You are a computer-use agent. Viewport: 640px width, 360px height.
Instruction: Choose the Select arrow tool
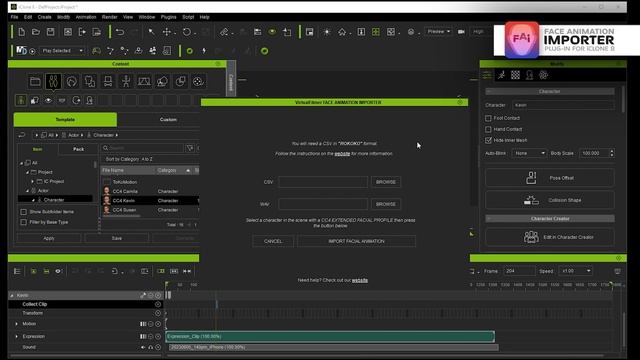151,32
